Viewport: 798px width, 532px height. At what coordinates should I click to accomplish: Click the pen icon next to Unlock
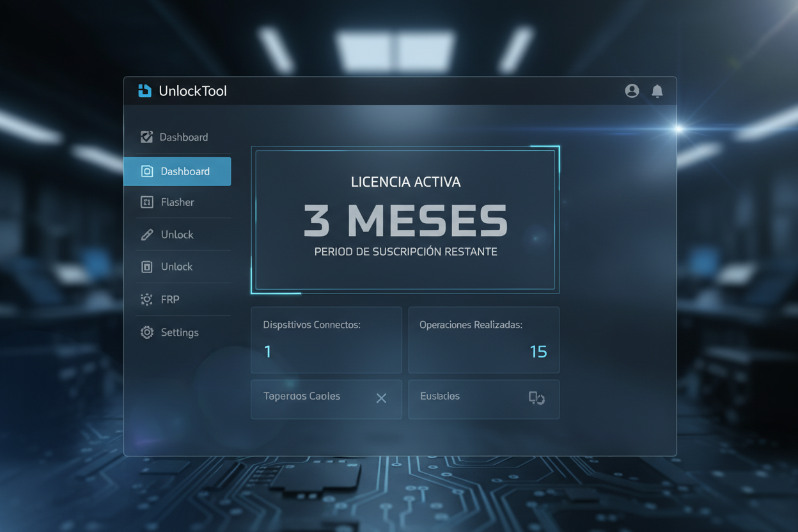coord(146,235)
